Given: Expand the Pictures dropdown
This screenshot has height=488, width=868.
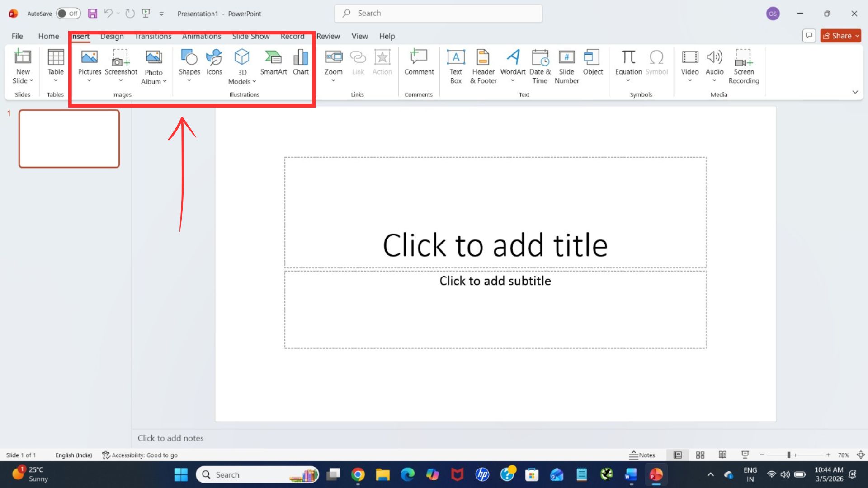Looking at the screenshot, I should coord(89,80).
